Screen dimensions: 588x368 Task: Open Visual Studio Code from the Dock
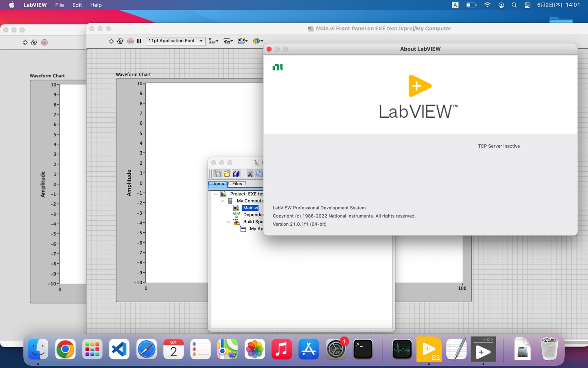(x=119, y=350)
